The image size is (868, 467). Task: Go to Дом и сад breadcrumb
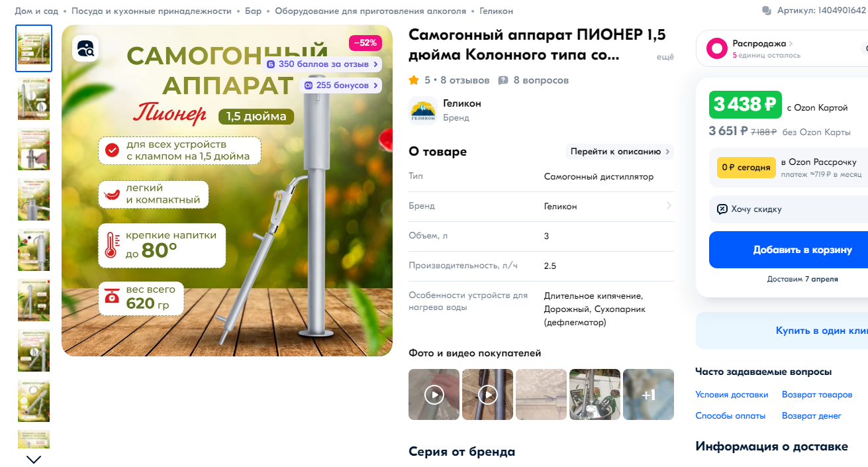click(x=36, y=11)
